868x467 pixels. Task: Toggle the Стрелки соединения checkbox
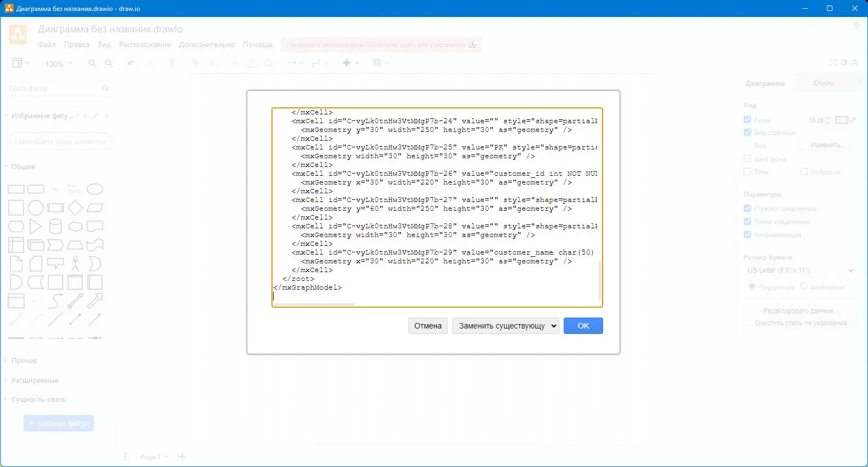pyautogui.click(x=747, y=209)
